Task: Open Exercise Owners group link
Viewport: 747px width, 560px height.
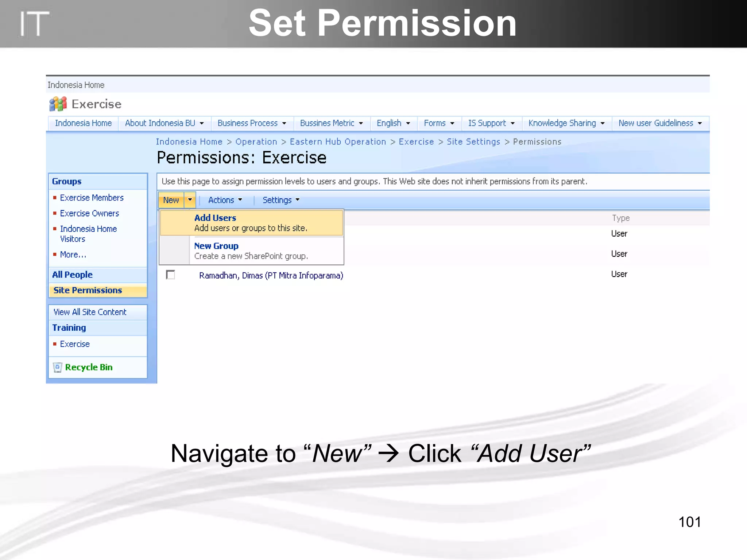Action: coord(90,213)
